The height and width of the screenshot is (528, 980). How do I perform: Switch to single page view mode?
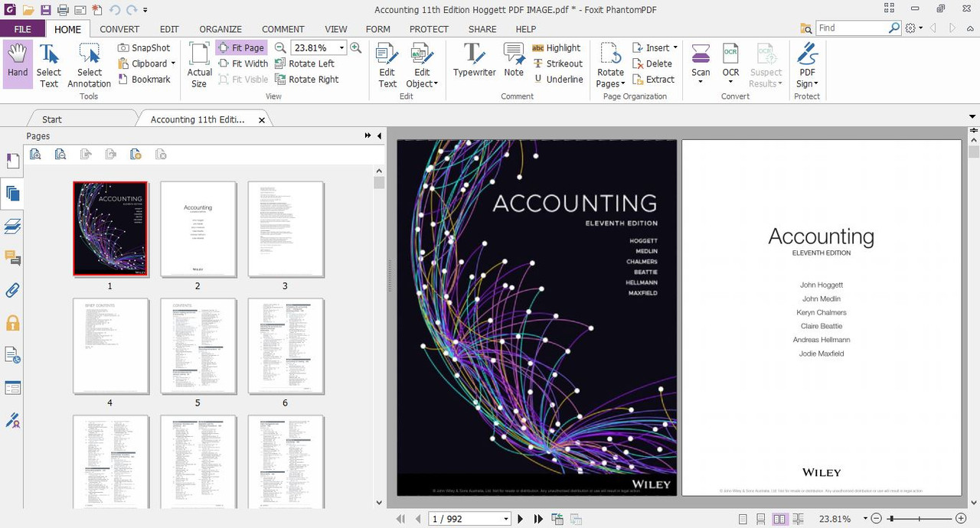[x=743, y=519]
